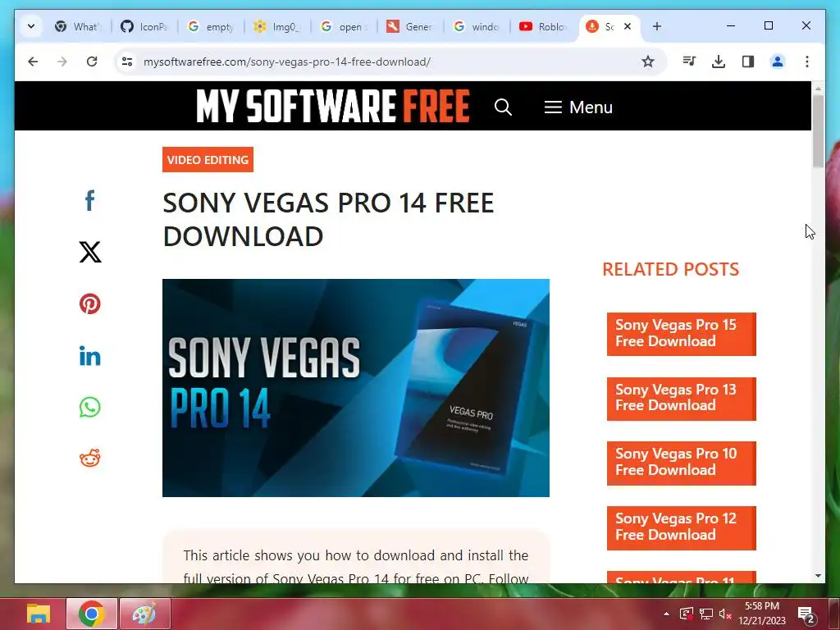Switch to the Gener tab
840x630 pixels.
pyautogui.click(x=410, y=26)
